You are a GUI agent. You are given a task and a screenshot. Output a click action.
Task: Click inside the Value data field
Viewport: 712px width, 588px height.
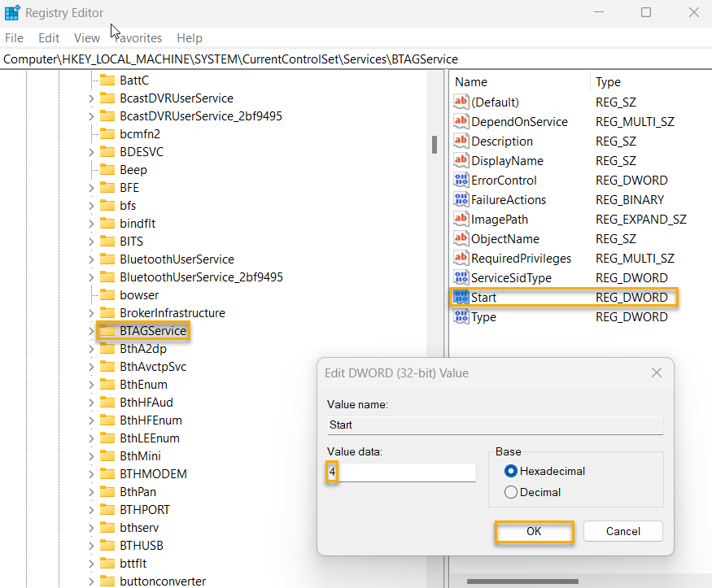pos(399,472)
